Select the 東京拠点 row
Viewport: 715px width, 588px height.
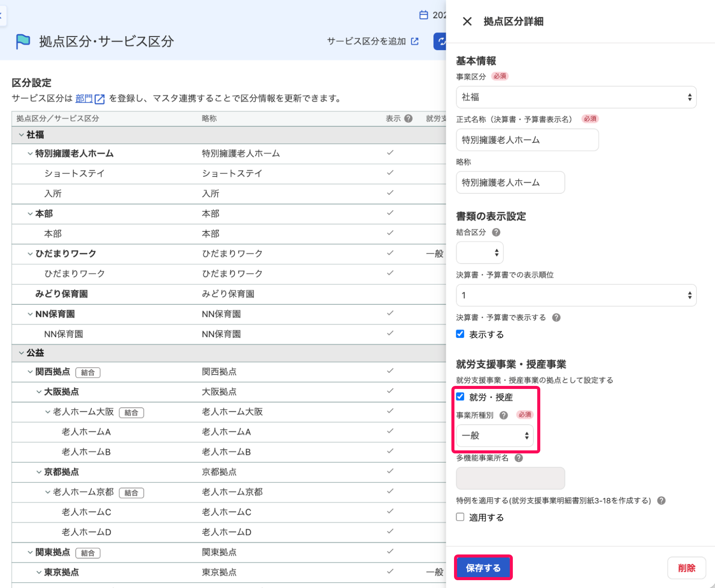pyautogui.click(x=229, y=572)
